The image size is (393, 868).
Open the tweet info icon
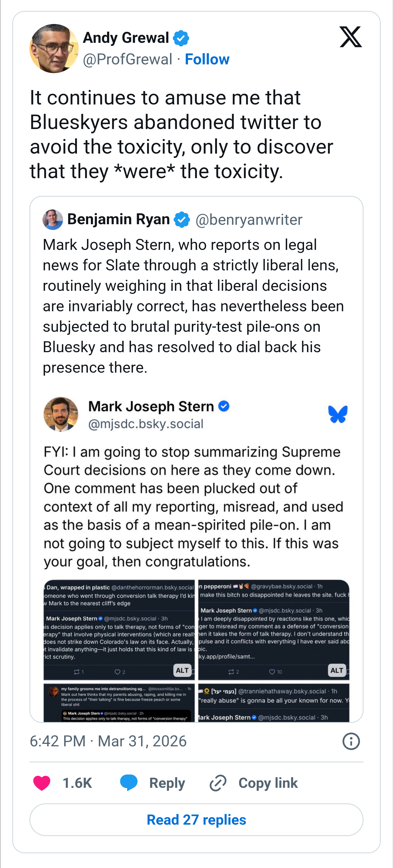[351, 741]
